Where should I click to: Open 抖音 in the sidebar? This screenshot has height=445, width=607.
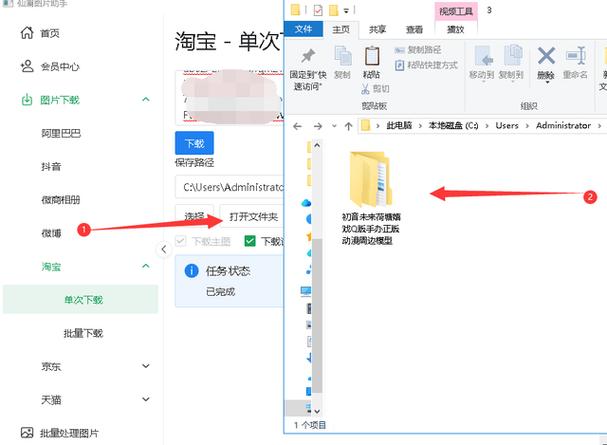51,167
